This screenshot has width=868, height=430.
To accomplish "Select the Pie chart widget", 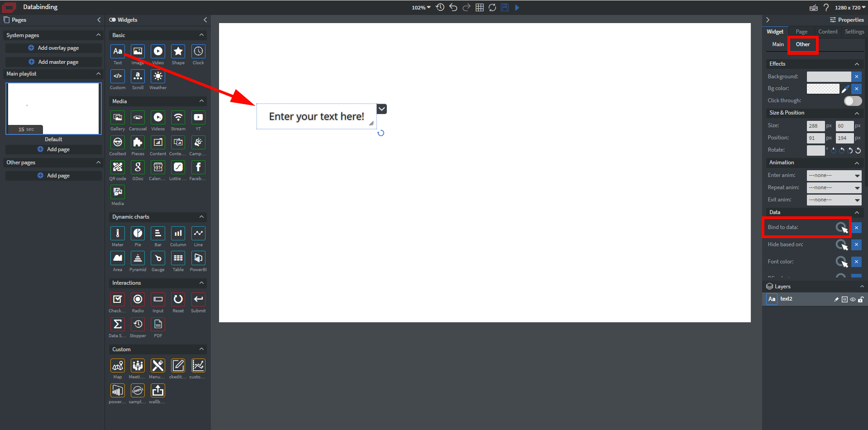I will [138, 233].
